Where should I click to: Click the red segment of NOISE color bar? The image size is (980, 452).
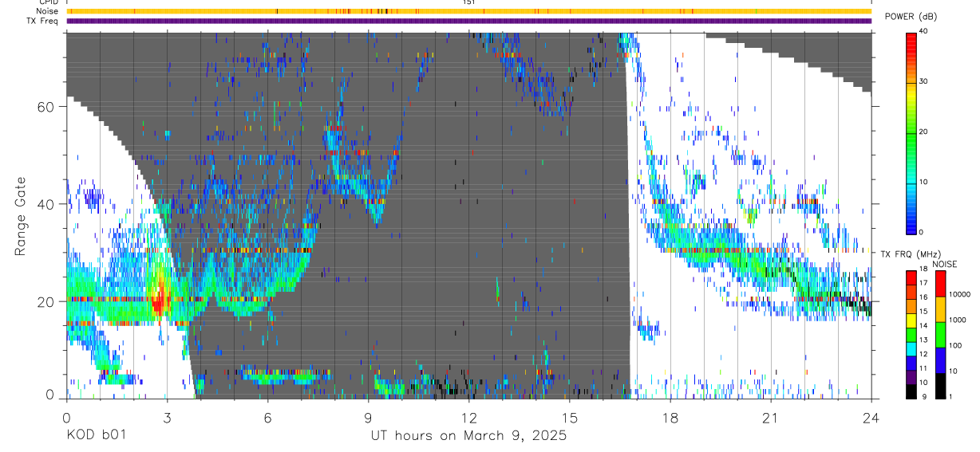942,284
